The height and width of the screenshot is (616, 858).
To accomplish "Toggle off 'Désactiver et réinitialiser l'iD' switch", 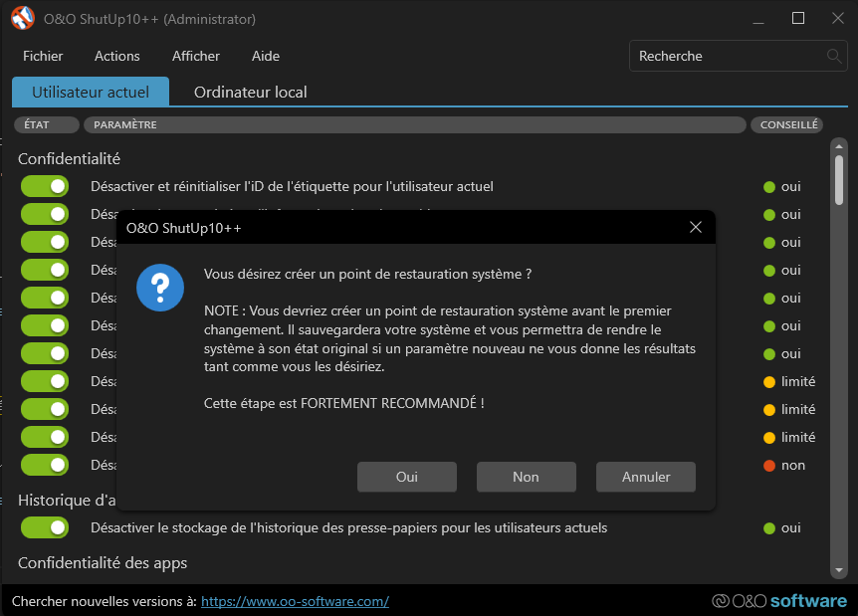I will click(x=45, y=186).
